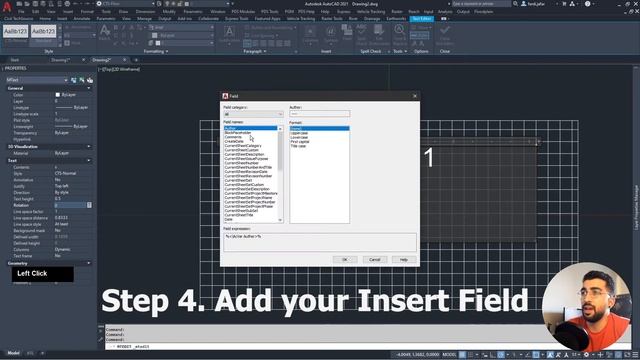This screenshot has width=640, height=360.
Task: Select the first AaBb123 text style swatch
Action: point(16,31)
